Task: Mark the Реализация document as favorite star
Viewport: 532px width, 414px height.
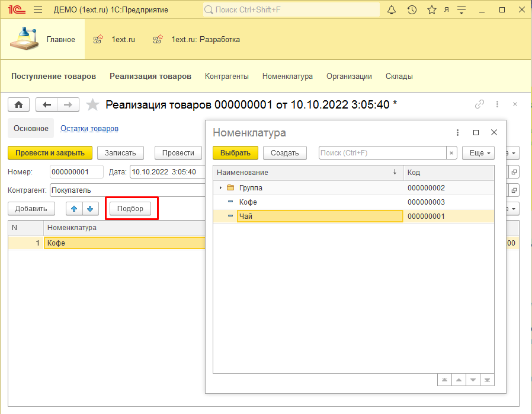Action: coord(92,104)
